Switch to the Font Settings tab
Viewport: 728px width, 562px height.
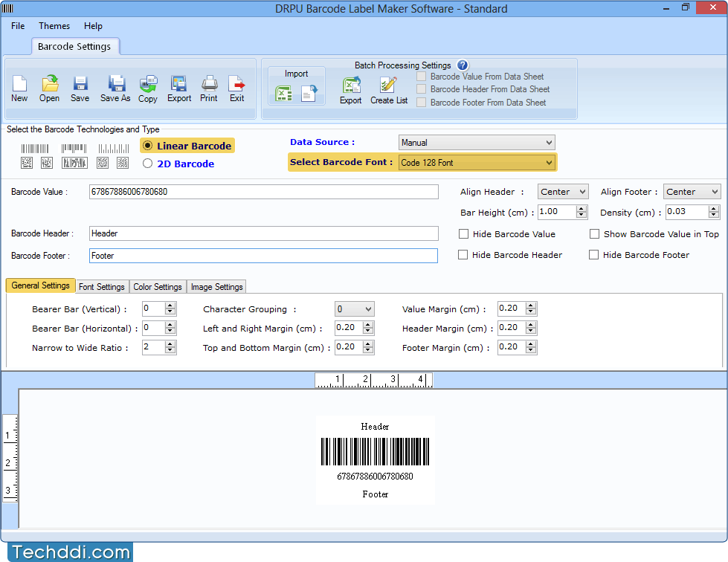[x=102, y=287]
